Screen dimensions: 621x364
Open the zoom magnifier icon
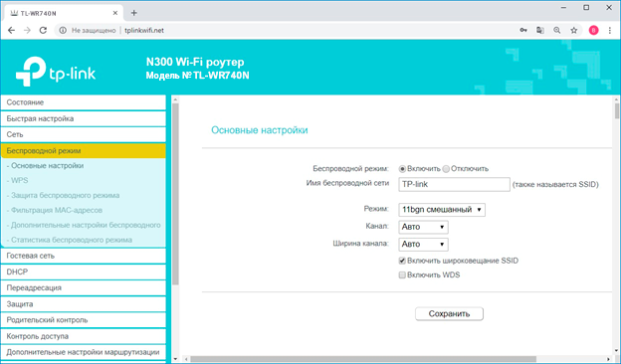[557, 31]
